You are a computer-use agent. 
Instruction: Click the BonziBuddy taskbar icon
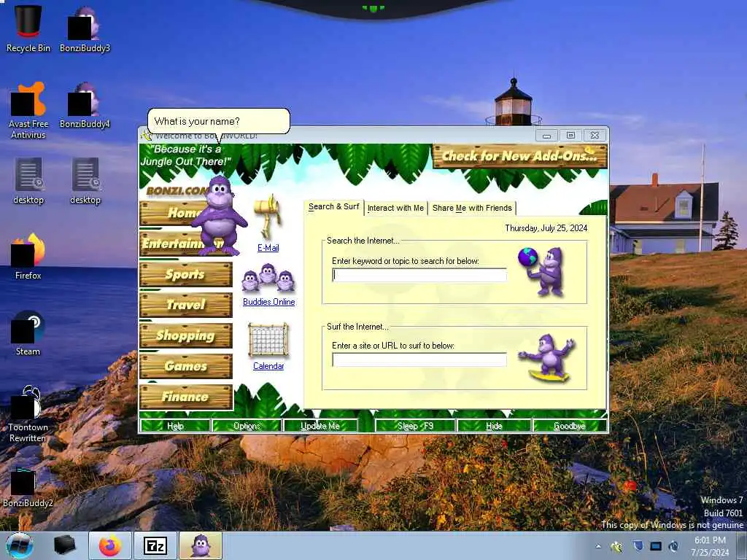pyautogui.click(x=201, y=545)
